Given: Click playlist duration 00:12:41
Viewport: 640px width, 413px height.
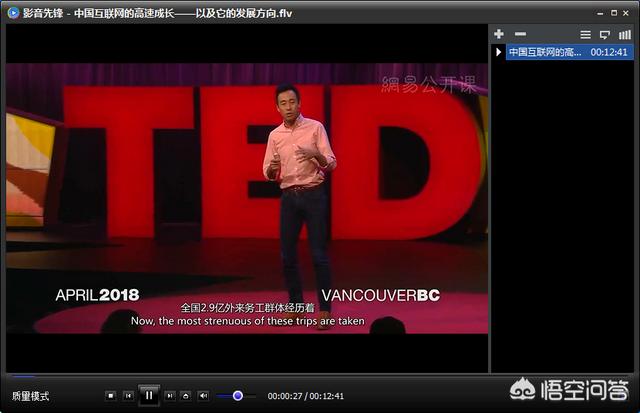Looking at the screenshot, I should coord(609,52).
